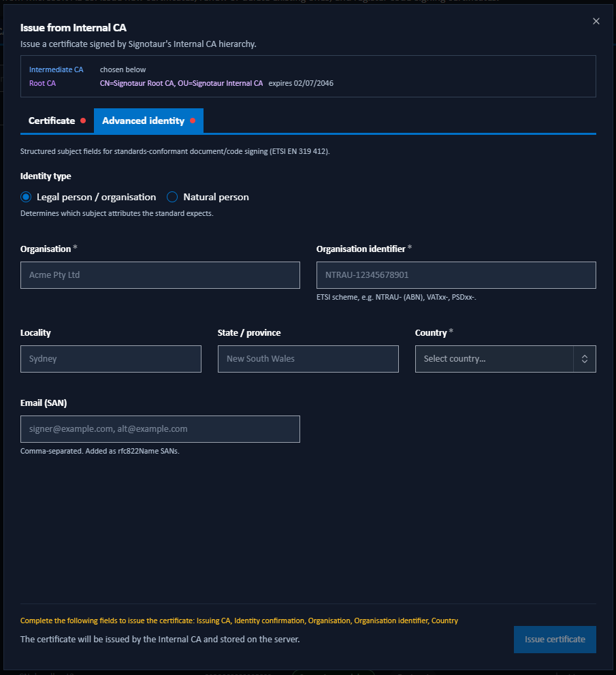Click the yellow missing fields warning message
The width and height of the screenshot is (616, 675).
click(239, 621)
